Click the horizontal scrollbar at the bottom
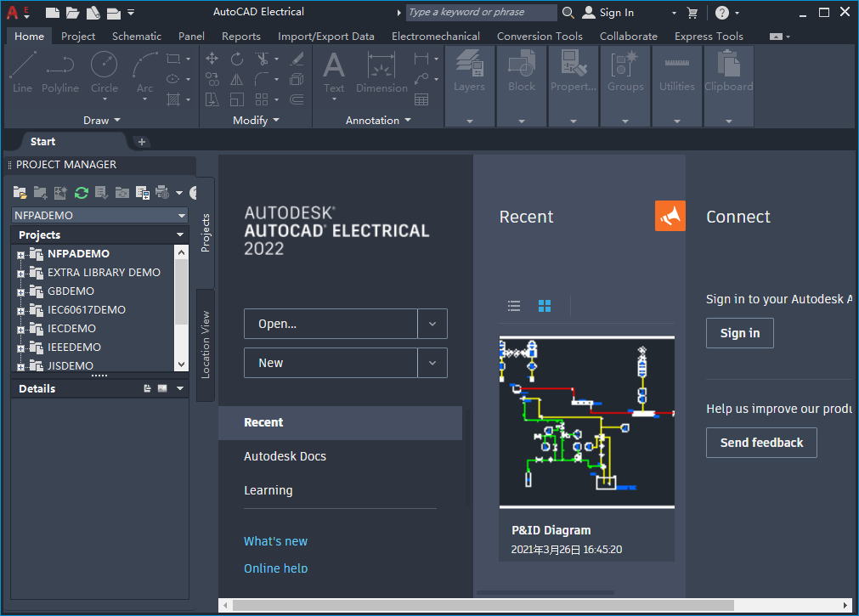Viewport: 859px width, 616px height. pyautogui.click(x=483, y=605)
